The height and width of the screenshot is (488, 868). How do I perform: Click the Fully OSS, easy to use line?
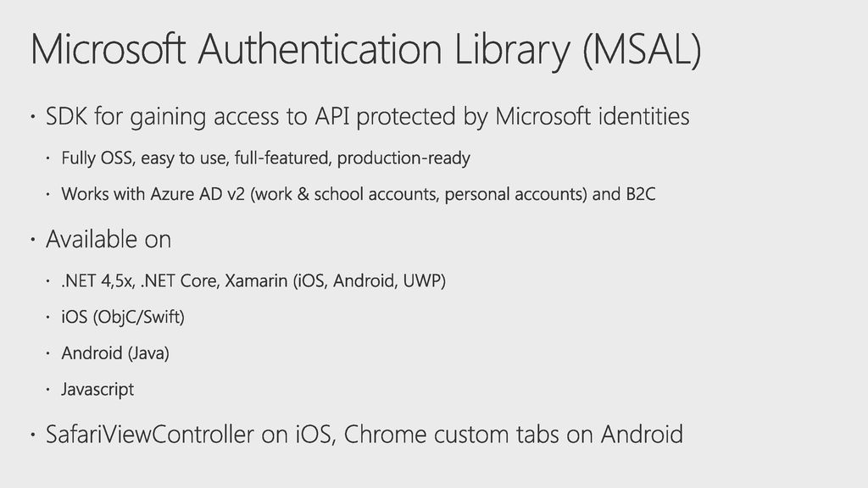tap(265, 158)
